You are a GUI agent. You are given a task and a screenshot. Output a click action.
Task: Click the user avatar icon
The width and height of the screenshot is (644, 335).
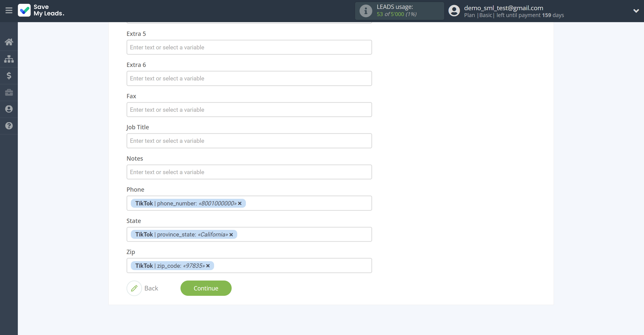pos(454,11)
